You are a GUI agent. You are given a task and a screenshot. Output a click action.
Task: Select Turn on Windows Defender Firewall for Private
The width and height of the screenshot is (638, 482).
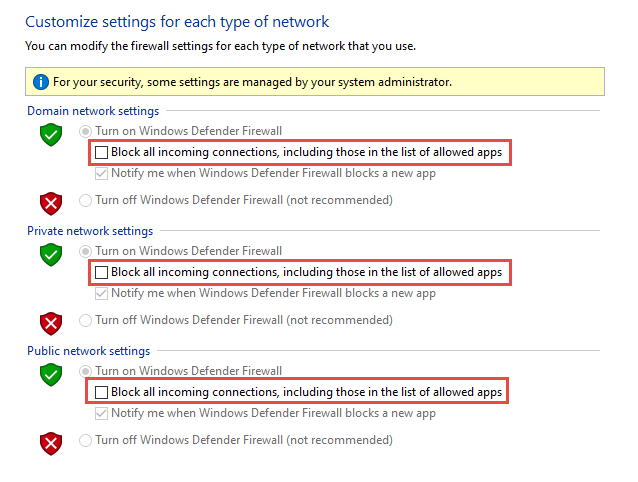coord(85,251)
